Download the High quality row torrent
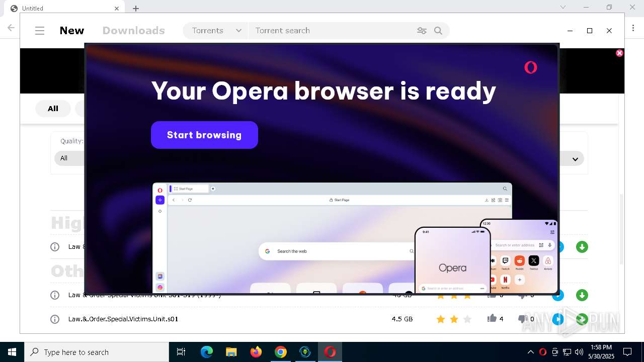Image resolution: width=644 pixels, height=362 pixels. click(582, 247)
